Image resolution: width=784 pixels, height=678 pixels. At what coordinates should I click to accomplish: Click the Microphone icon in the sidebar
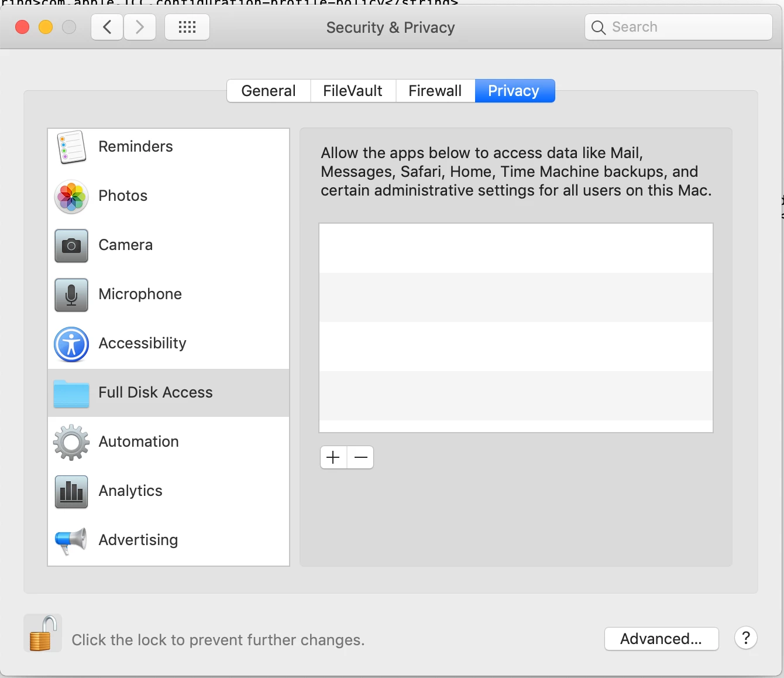(x=71, y=295)
